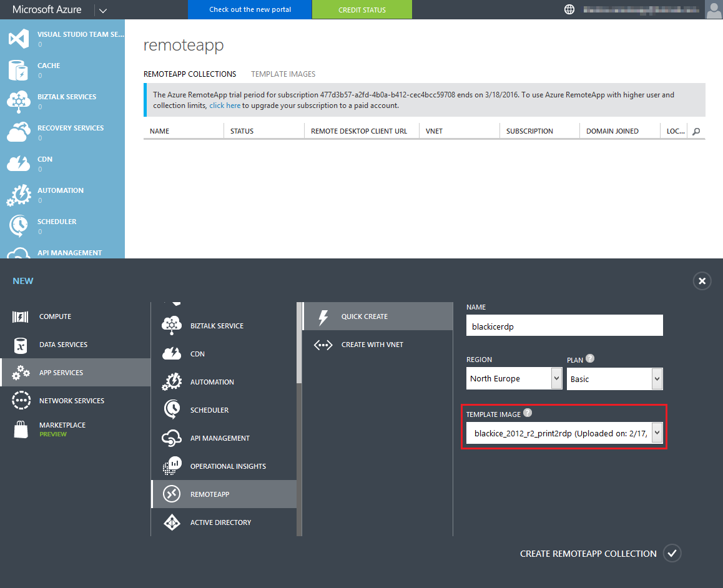Click the Quick Create lightning bolt icon
Screen dimensions: 723x588
pyautogui.click(x=323, y=317)
